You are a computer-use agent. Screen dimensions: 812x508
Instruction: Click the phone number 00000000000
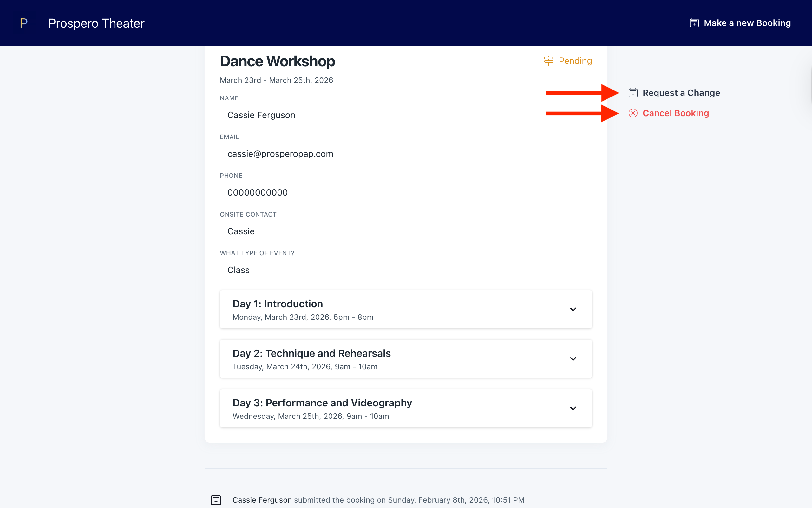[257, 192]
